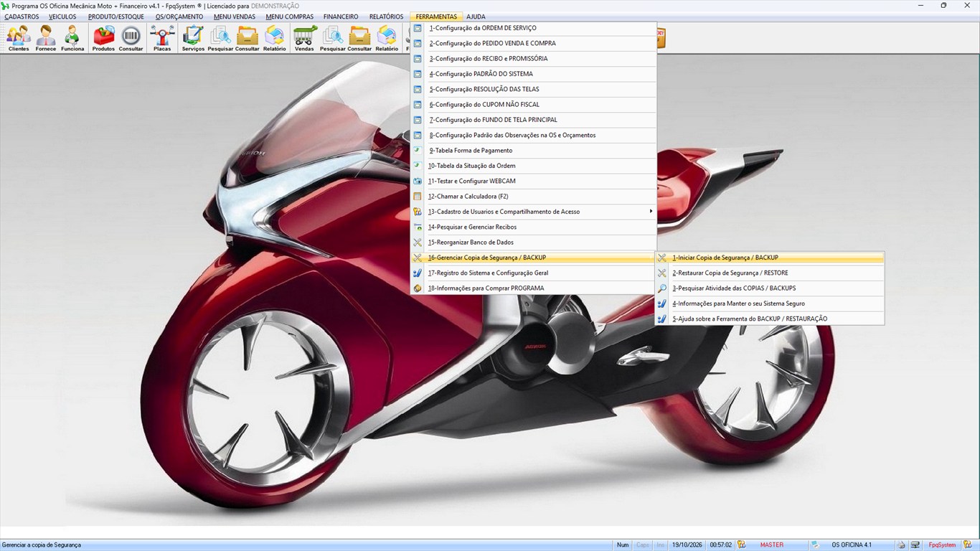Click the Vendas shopping cart icon
The width and height of the screenshot is (980, 551).
click(x=304, y=38)
